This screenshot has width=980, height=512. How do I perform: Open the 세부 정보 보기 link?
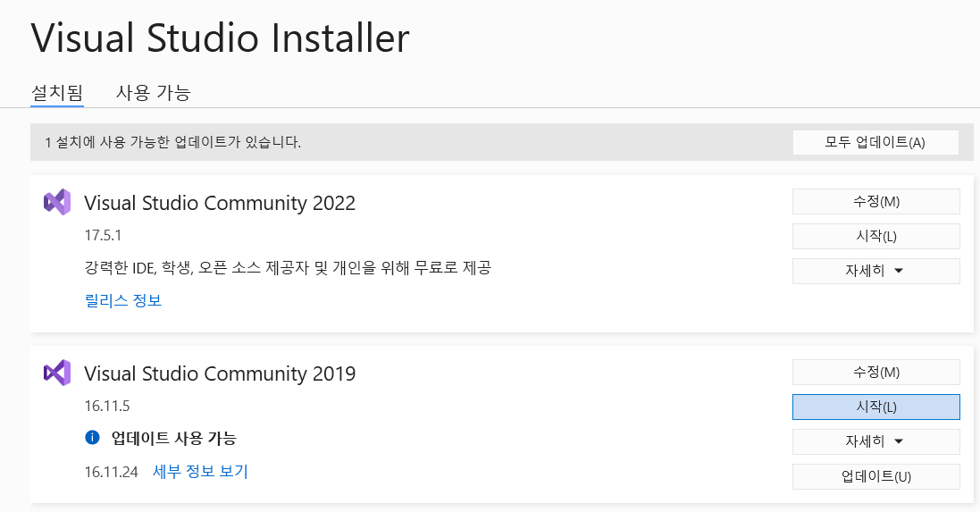[201, 472]
